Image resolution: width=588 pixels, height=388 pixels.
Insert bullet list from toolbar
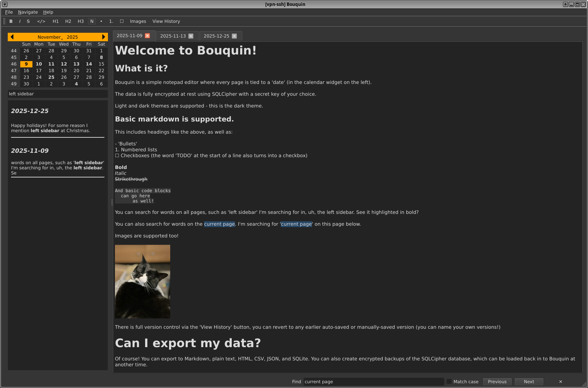point(101,21)
